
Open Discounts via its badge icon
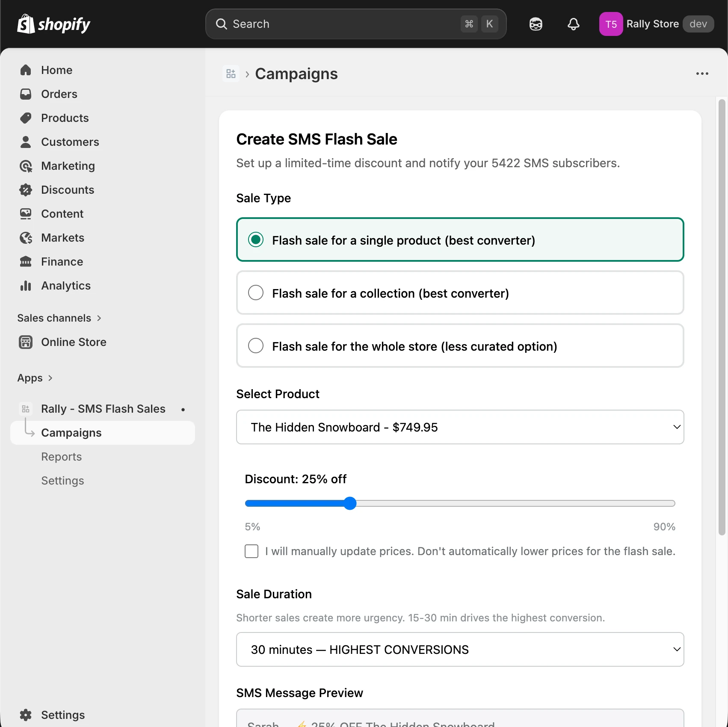coord(26,190)
